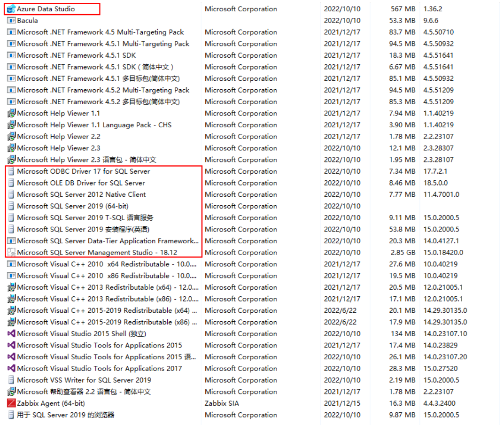The width and height of the screenshot is (504, 425).
Task: Click the Data-Tier Application Framework icon
Action: [x=11, y=241]
